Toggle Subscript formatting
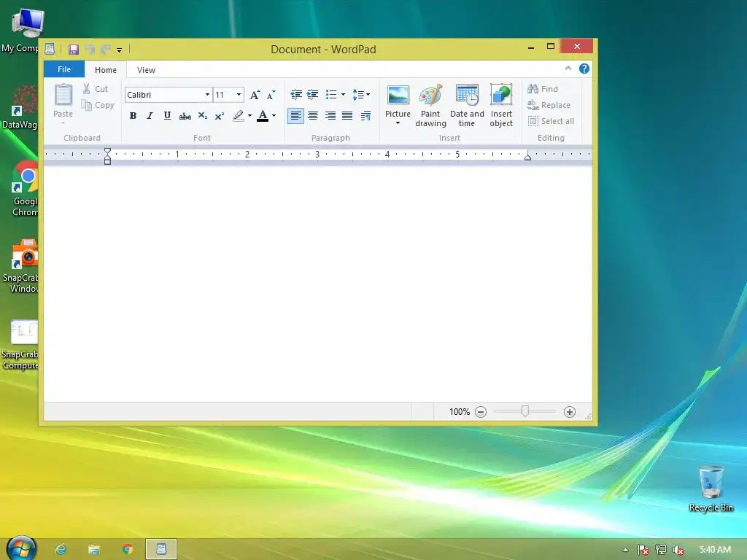The height and width of the screenshot is (560, 747). 203,116
